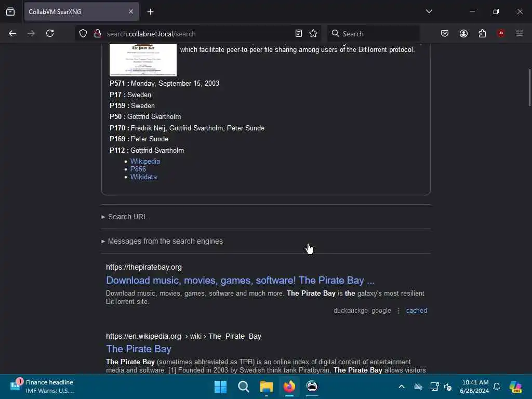This screenshot has height=399, width=532.
Task: Click cloud sync tray icon
Action: pyautogui.click(x=418, y=387)
